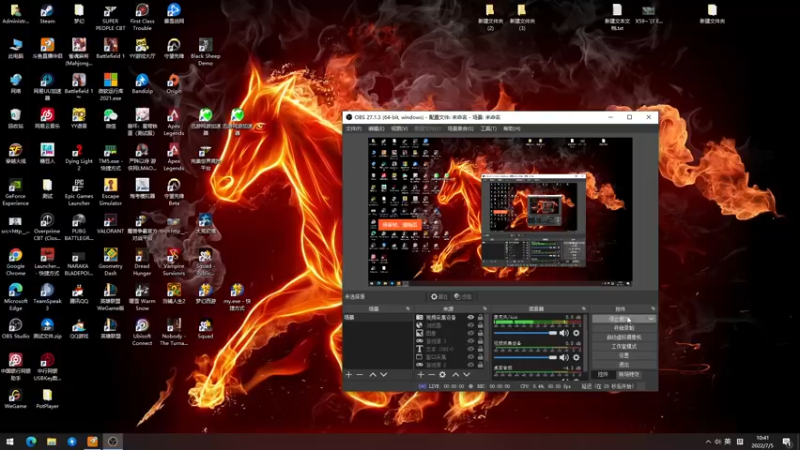This screenshot has width=800, height=450.
Task: Select the 文本 (GDI+) text source icon
Action: [x=419, y=349]
